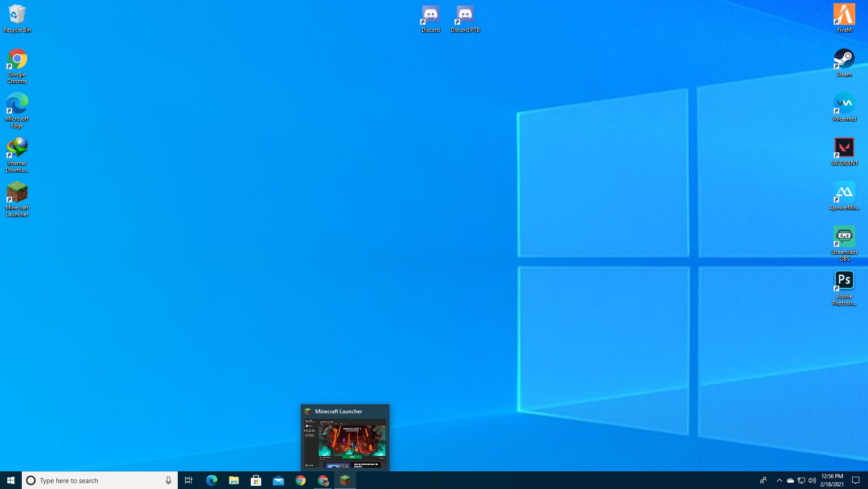Click the ApowerMirror desktop icon

coord(844,196)
